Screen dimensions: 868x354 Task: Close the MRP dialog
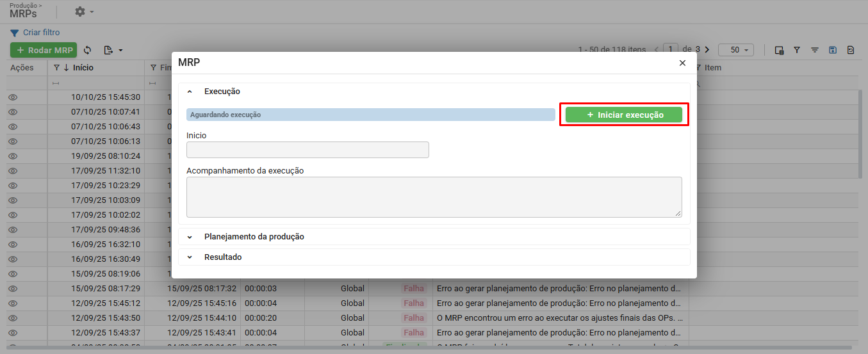(x=682, y=63)
